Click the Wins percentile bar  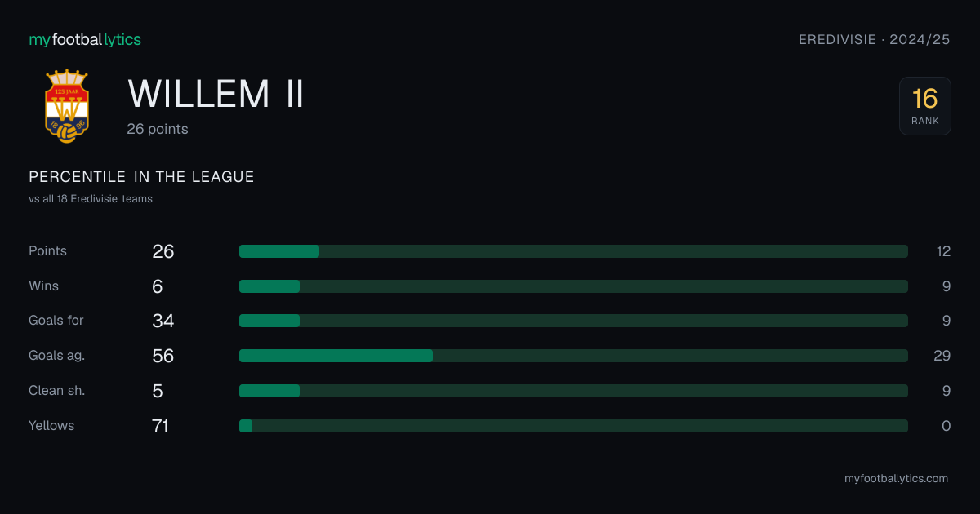pos(573,286)
